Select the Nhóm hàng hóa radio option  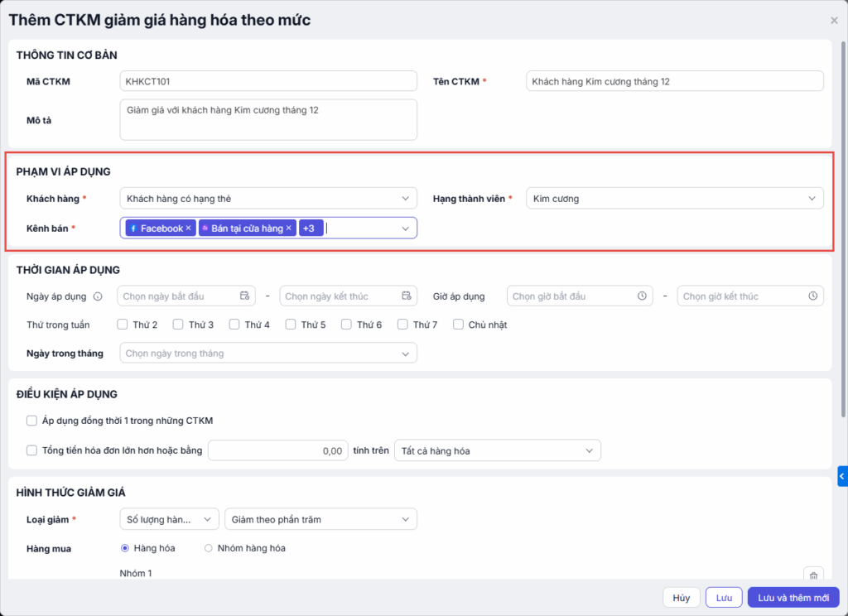coord(209,548)
